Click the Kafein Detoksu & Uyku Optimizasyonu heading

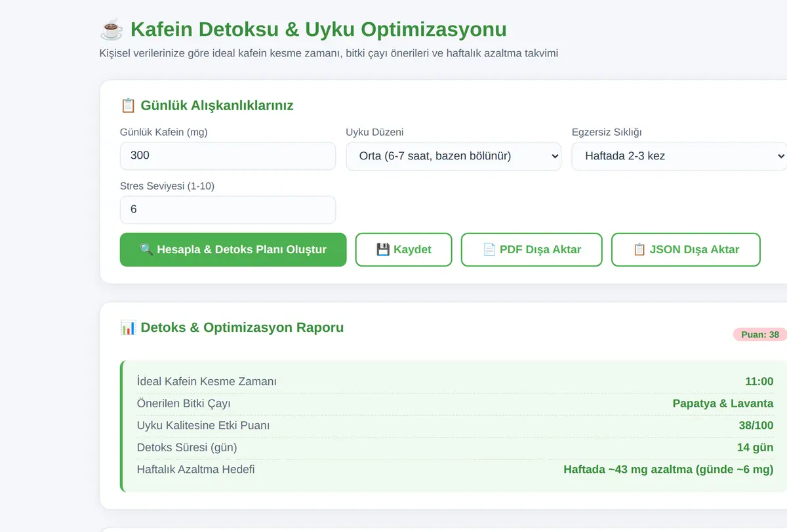click(x=319, y=30)
